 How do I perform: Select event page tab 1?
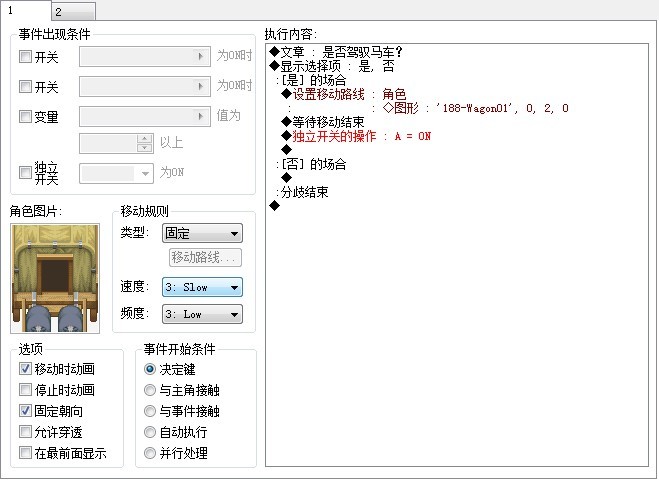pos(25,11)
